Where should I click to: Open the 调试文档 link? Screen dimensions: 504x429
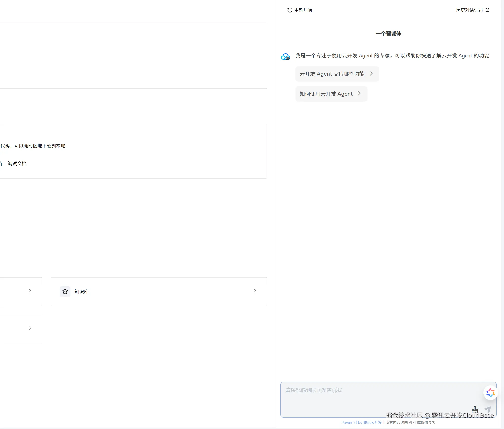click(x=17, y=164)
